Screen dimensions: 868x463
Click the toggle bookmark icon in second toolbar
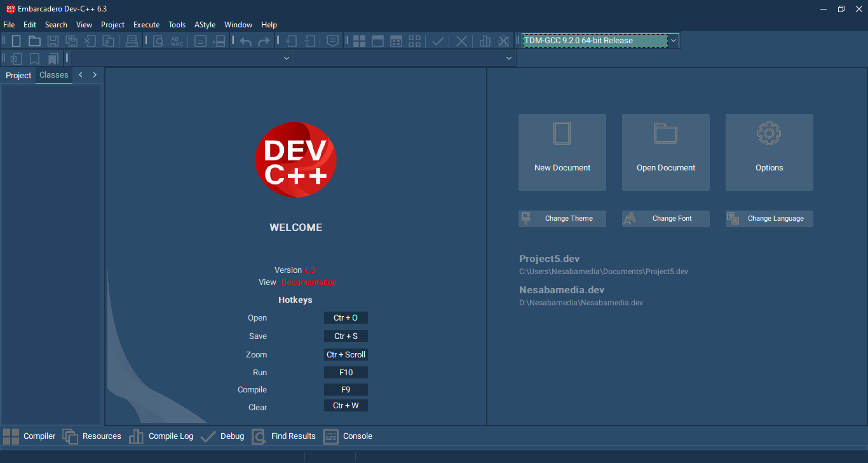pos(35,59)
